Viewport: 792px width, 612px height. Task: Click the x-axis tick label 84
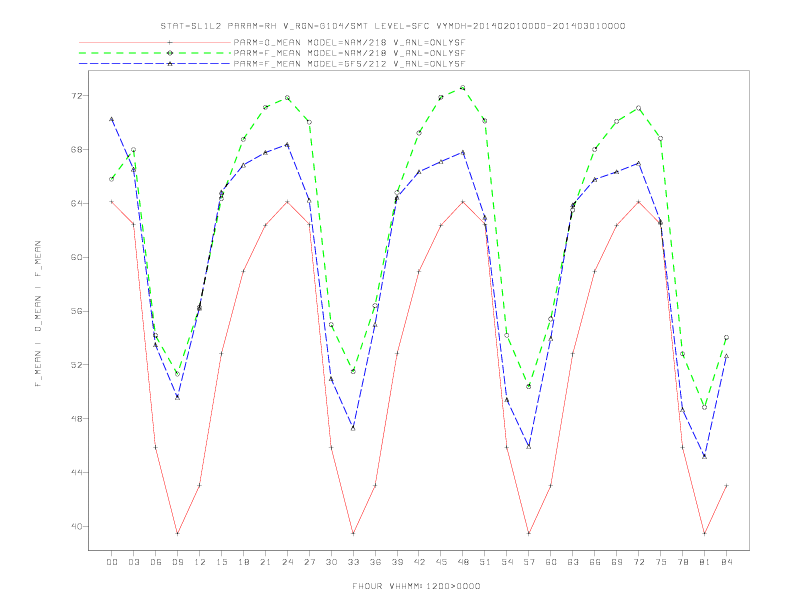[726, 562]
